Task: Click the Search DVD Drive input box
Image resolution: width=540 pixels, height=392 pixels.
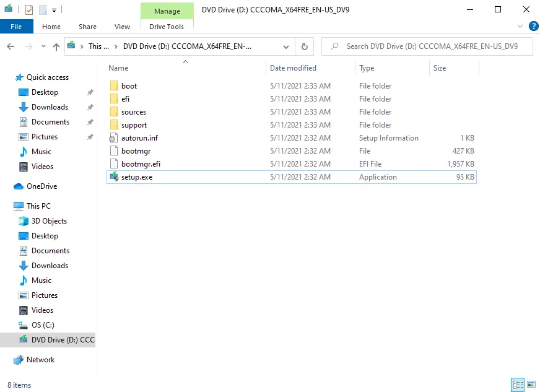Action: [x=427, y=46]
